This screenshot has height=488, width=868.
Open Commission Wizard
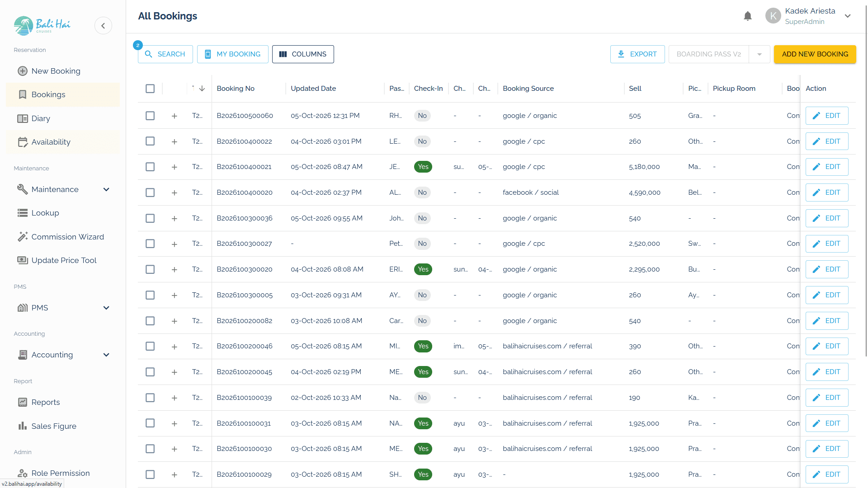[63, 237]
